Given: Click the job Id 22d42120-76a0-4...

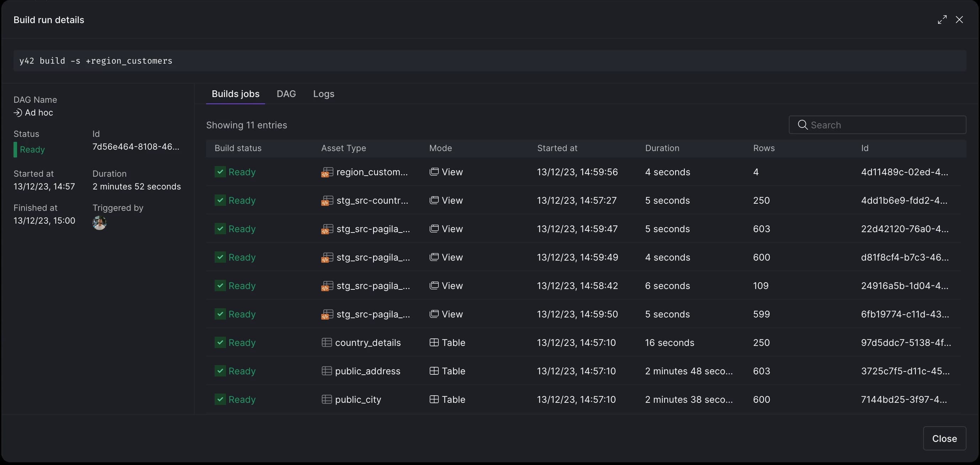Looking at the screenshot, I should coord(905,229).
